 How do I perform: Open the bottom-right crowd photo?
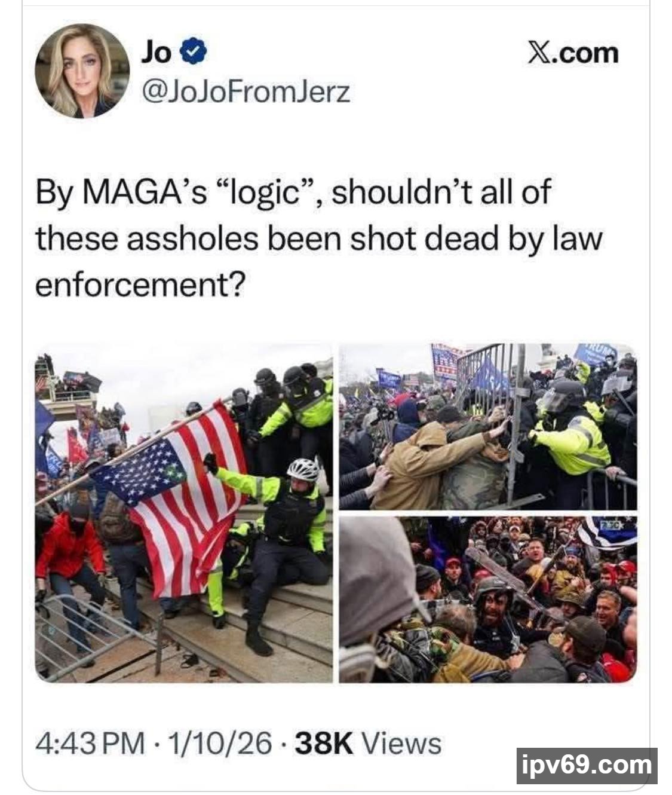tap(487, 600)
